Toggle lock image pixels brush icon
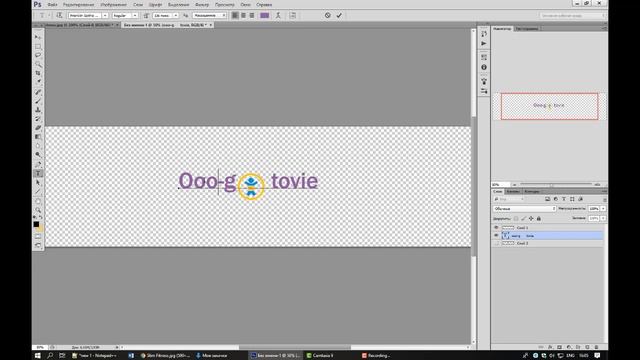Image resolution: width=640 pixels, height=360 pixels. pyautogui.click(x=524, y=219)
